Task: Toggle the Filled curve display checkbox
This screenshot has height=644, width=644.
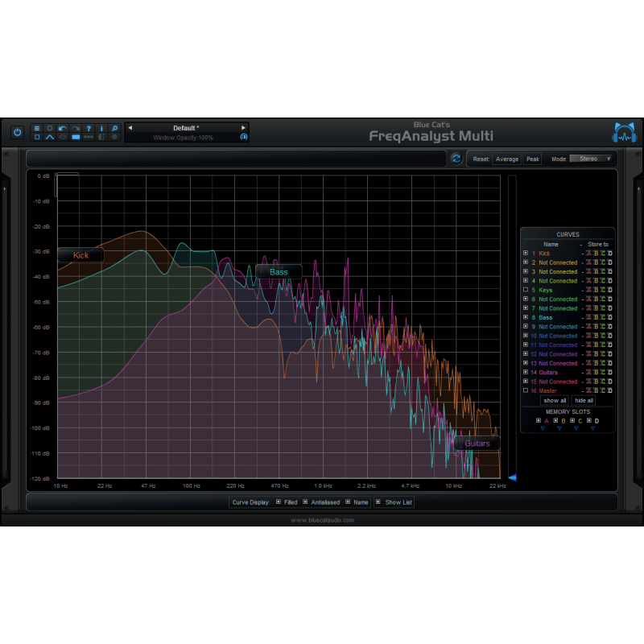Action: [x=279, y=502]
